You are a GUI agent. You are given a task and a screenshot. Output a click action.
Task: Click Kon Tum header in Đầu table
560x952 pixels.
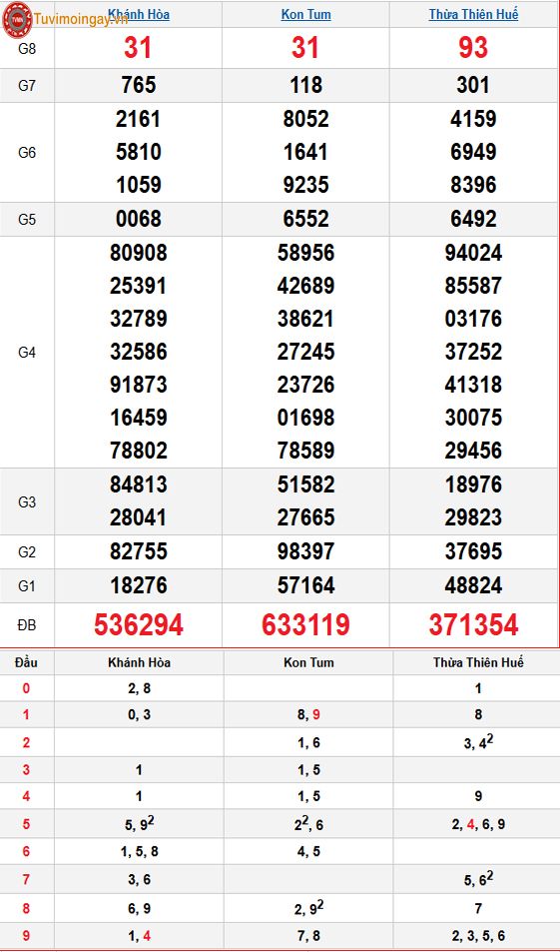pyautogui.click(x=308, y=662)
